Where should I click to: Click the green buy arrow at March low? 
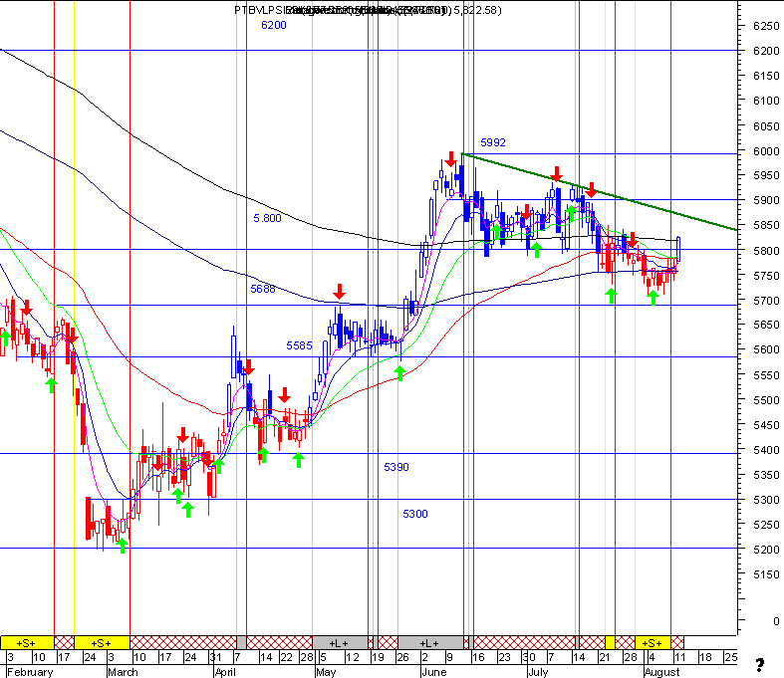pyautogui.click(x=123, y=546)
